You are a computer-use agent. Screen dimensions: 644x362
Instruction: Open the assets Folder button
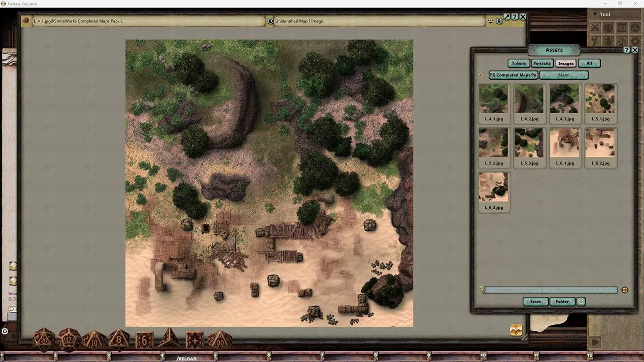click(562, 302)
